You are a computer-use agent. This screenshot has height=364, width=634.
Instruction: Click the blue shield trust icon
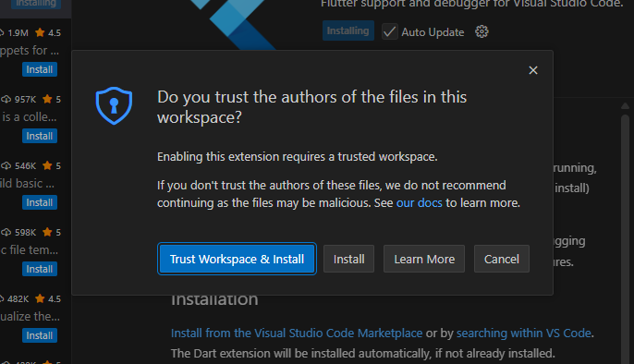coord(114,105)
